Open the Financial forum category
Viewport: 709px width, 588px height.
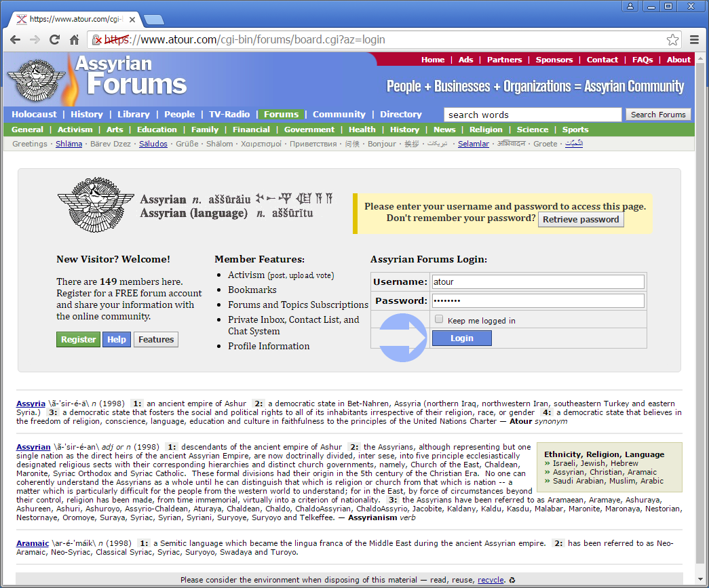251,130
